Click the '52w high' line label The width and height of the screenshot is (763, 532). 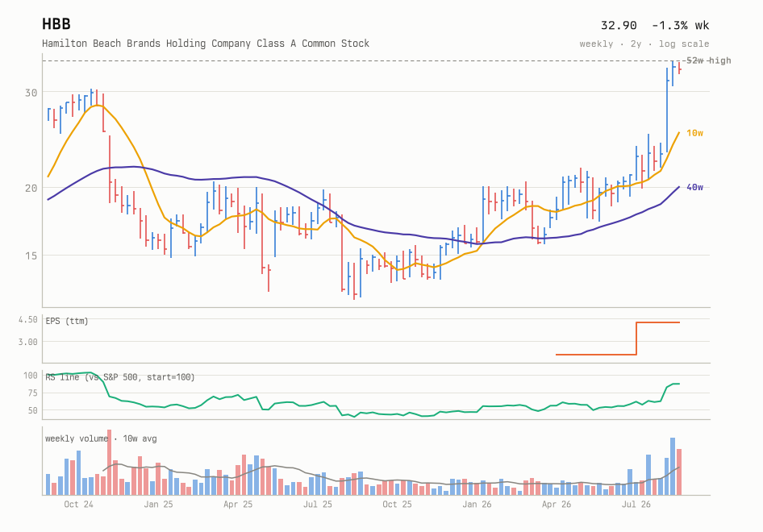click(708, 60)
